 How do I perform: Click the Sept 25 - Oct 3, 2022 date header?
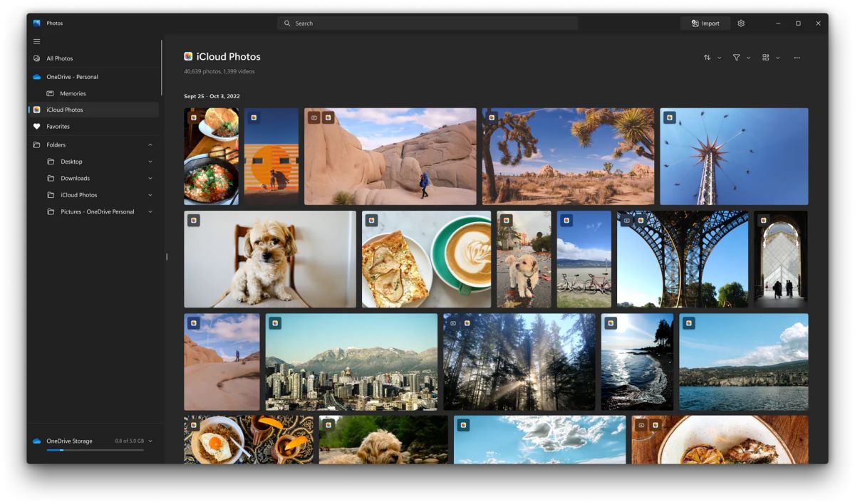click(212, 95)
